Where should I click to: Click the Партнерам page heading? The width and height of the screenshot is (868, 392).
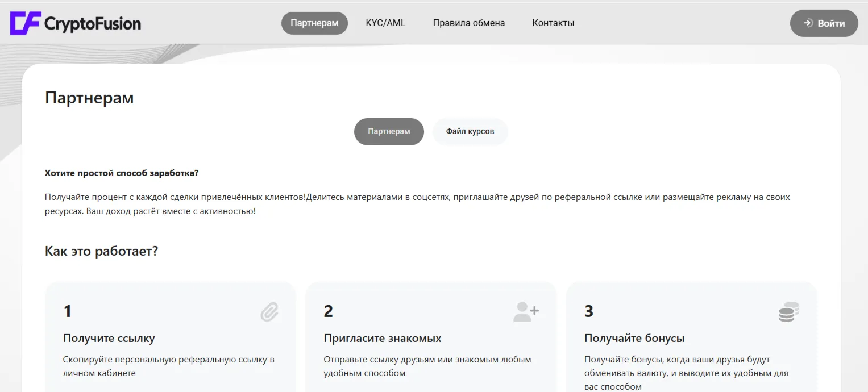(x=89, y=98)
